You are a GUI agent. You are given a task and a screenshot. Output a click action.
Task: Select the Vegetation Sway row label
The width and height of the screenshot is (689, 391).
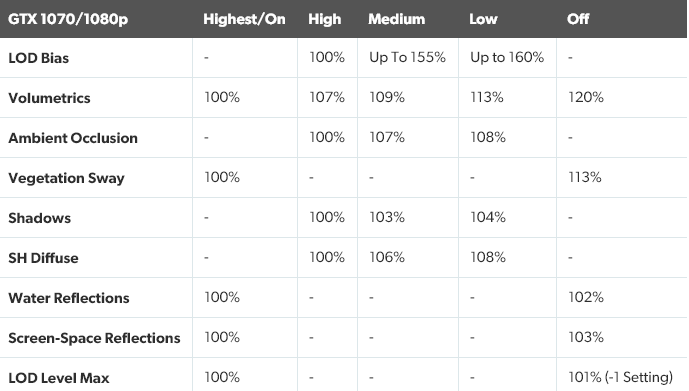click(66, 178)
